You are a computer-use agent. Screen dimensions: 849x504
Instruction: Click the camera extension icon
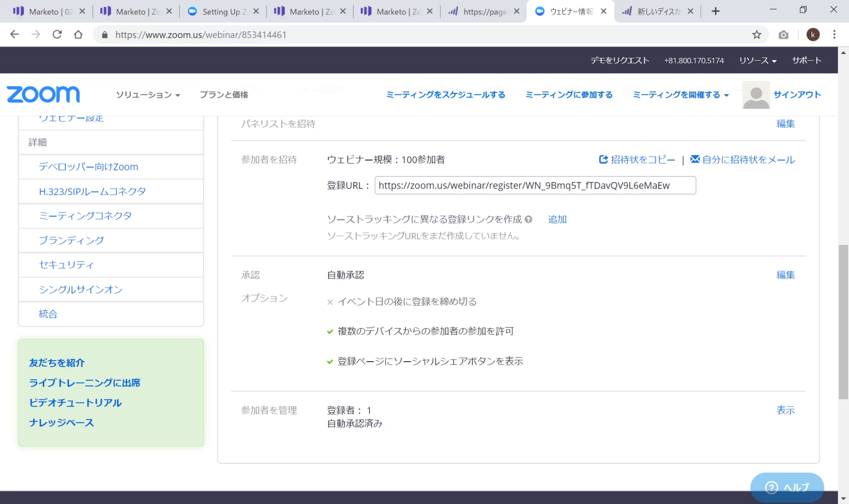click(784, 35)
